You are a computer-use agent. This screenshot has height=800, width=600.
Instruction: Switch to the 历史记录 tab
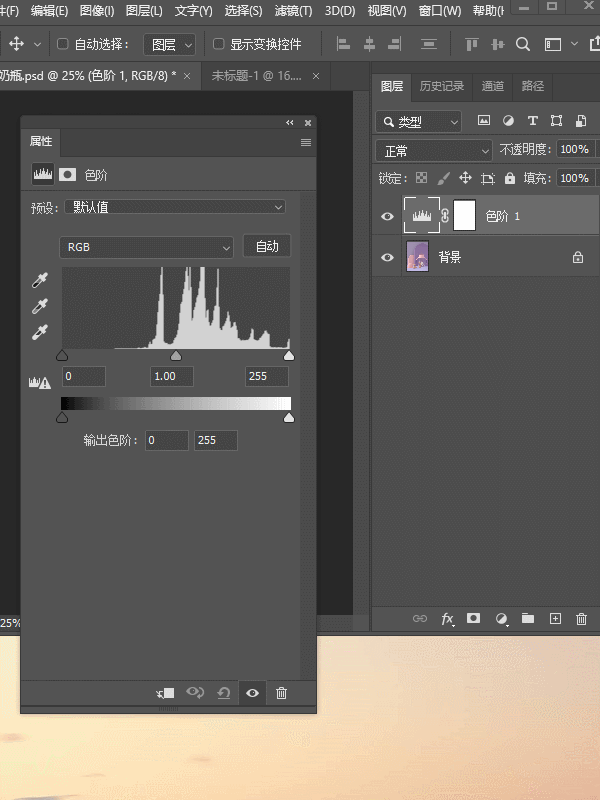[442, 86]
